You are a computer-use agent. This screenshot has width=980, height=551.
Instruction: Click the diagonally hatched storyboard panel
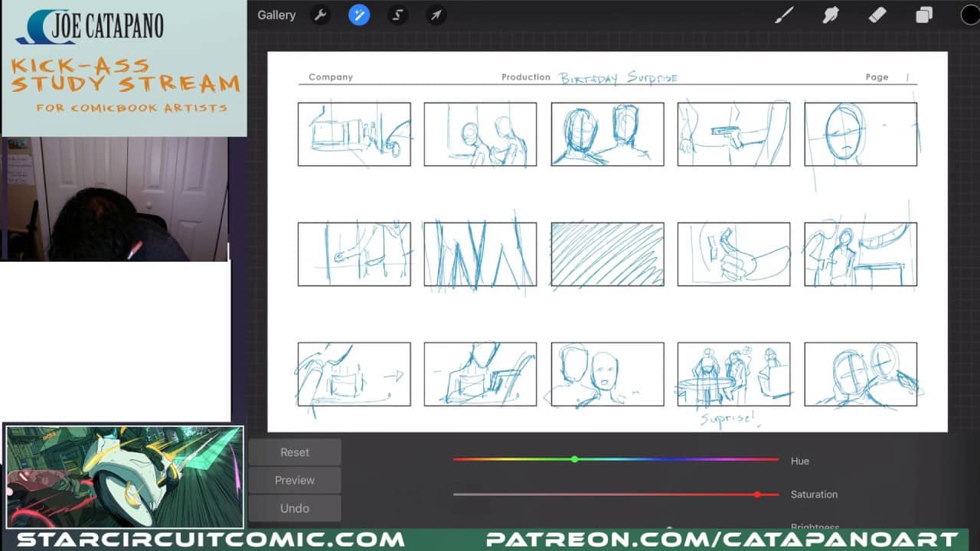click(607, 254)
